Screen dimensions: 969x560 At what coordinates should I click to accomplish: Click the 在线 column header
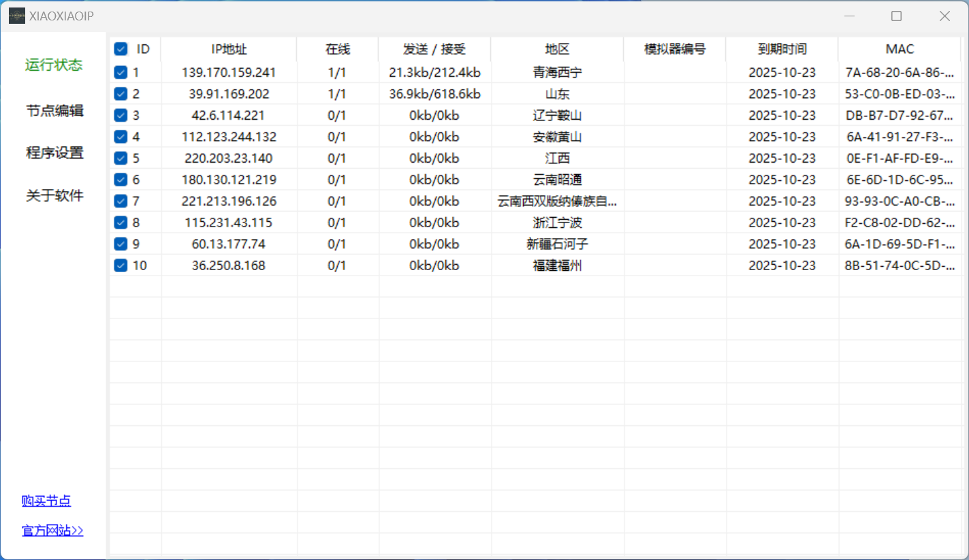337,49
